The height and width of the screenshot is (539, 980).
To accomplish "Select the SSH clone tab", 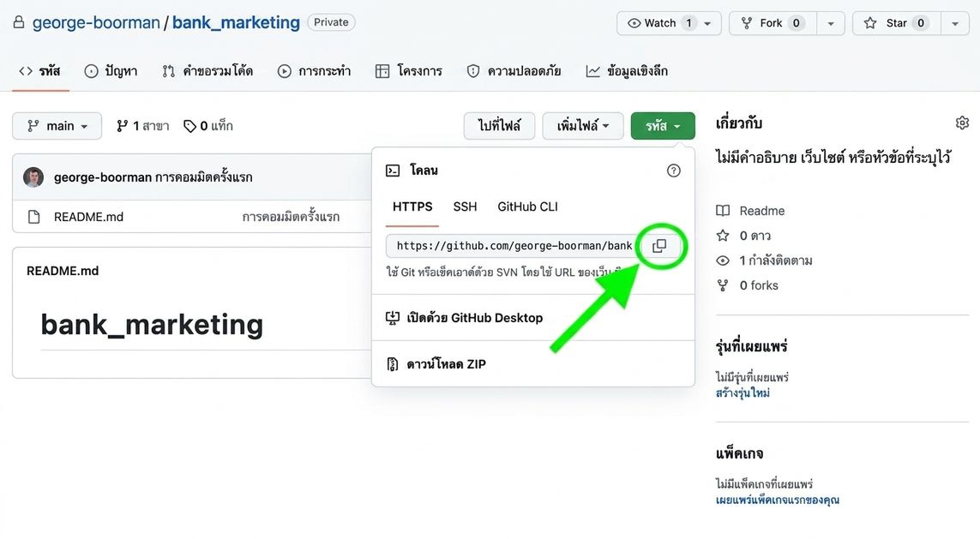I will 465,207.
